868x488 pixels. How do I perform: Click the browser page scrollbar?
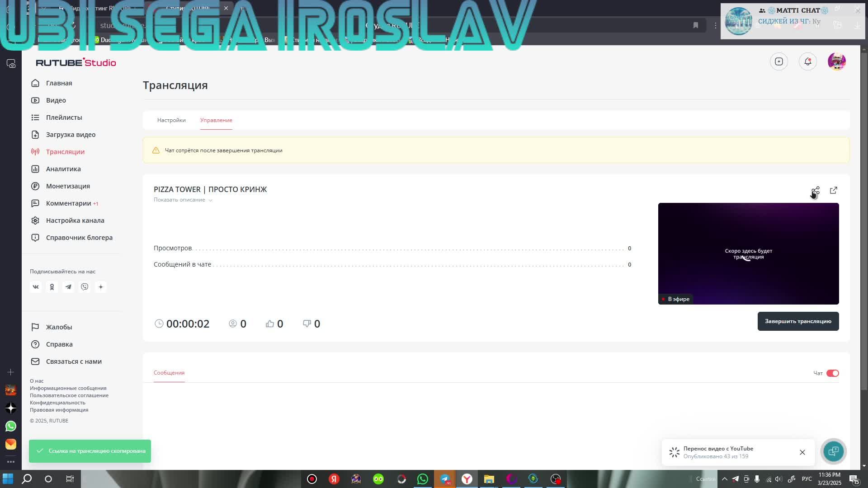tap(864, 221)
